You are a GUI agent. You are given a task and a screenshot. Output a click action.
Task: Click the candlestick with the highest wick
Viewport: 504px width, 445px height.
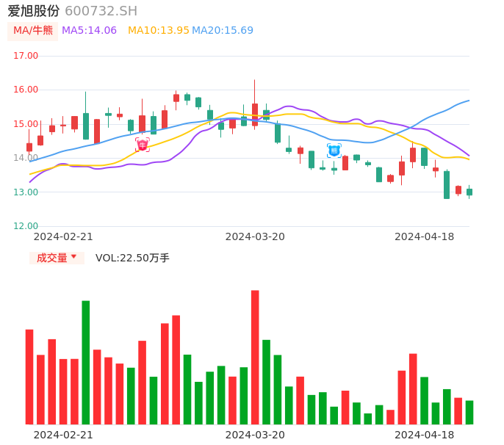(x=255, y=114)
